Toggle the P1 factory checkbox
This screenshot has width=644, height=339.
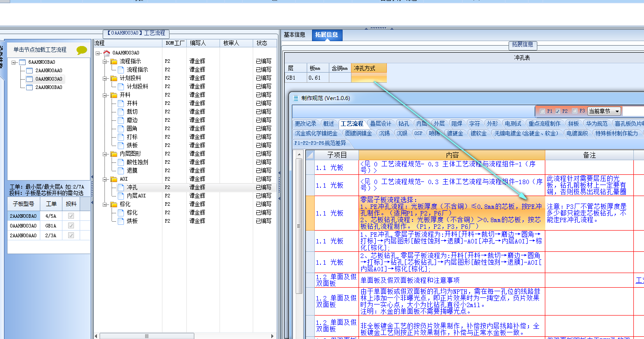click(542, 111)
